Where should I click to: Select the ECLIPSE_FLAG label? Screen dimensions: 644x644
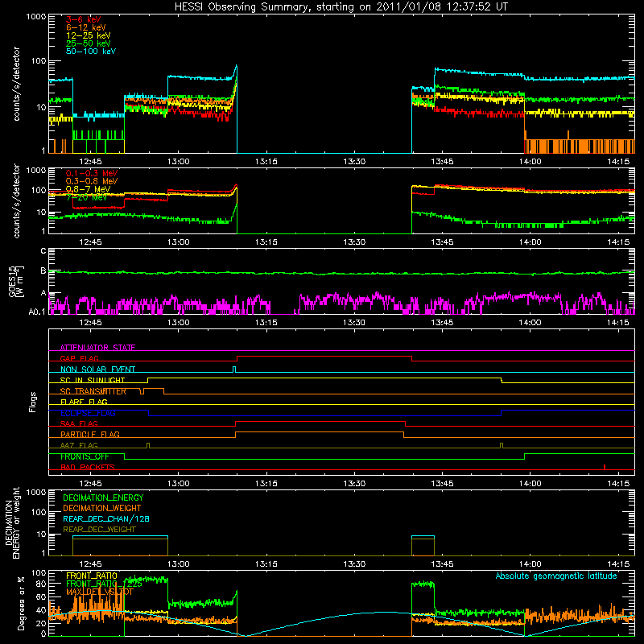pos(88,413)
